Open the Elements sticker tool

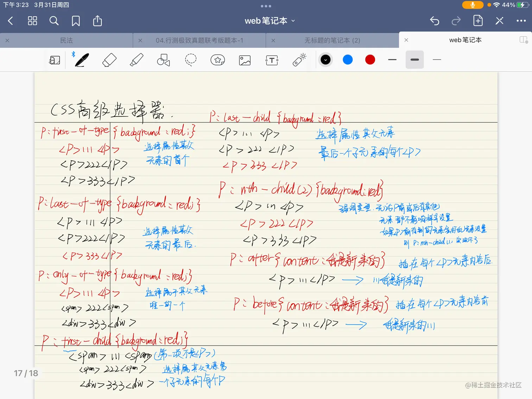(218, 60)
